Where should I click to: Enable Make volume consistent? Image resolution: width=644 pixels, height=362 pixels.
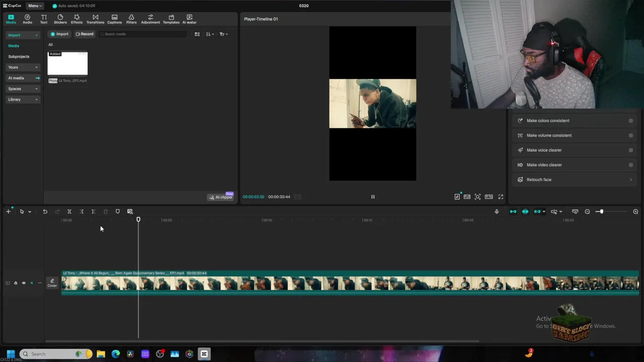pos(631,135)
